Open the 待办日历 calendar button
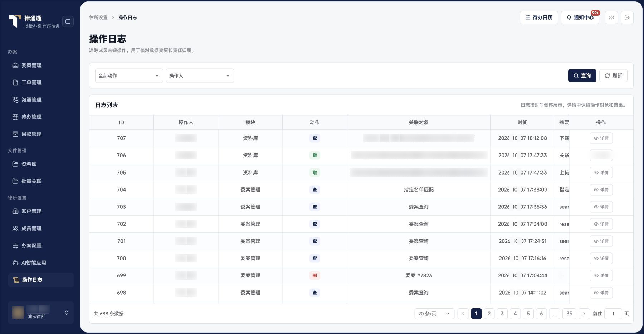The height and width of the screenshot is (334, 644). tap(539, 18)
